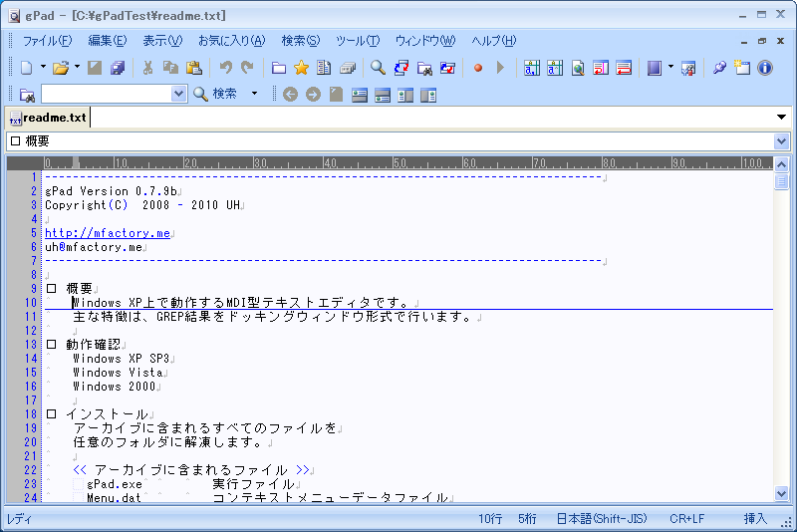The height and width of the screenshot is (532, 797).
Task: Open the 概要 outline dropdown
Action: pos(780,141)
